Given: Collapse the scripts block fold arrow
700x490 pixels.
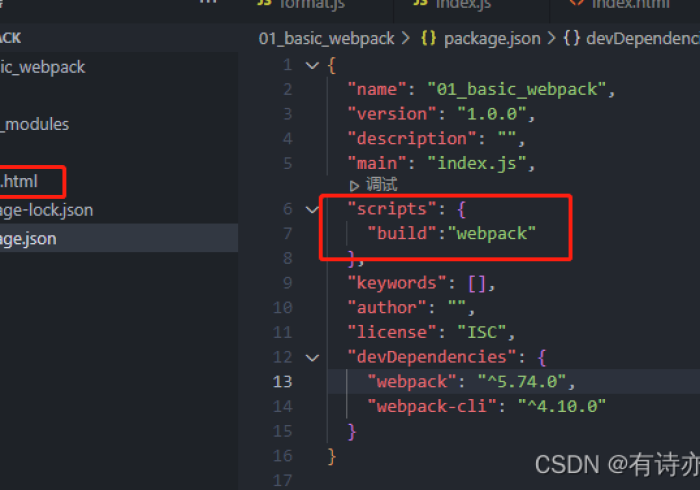Looking at the screenshot, I should (315, 210).
